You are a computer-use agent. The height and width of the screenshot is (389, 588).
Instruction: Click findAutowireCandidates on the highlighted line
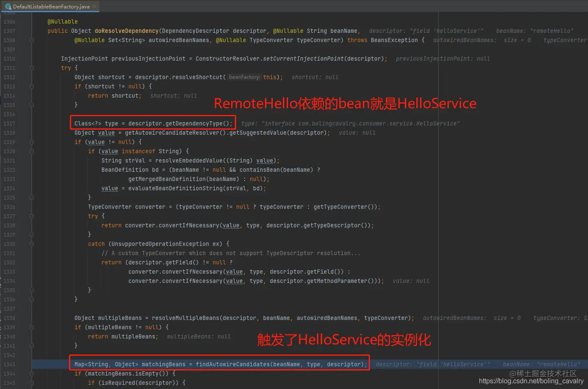pos(233,365)
